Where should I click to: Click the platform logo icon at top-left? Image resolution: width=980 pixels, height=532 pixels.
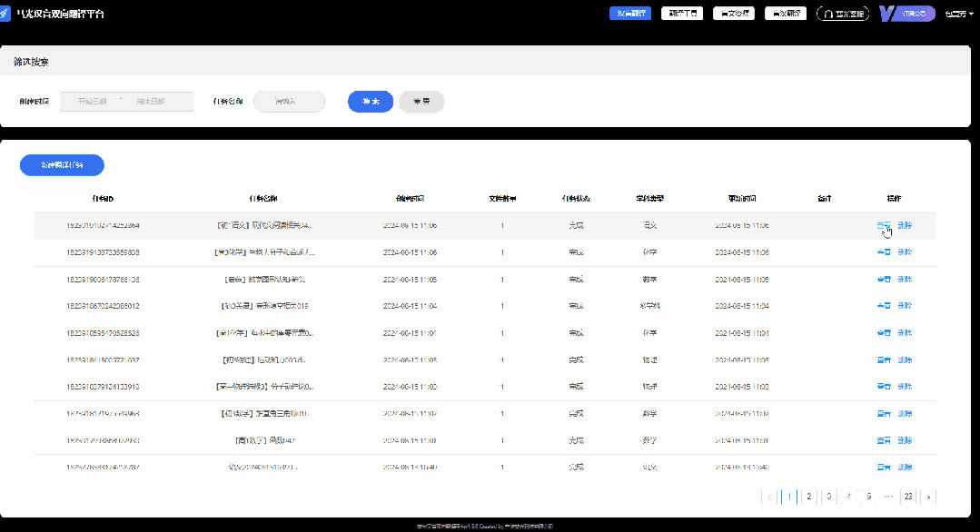pyautogui.click(x=5, y=14)
